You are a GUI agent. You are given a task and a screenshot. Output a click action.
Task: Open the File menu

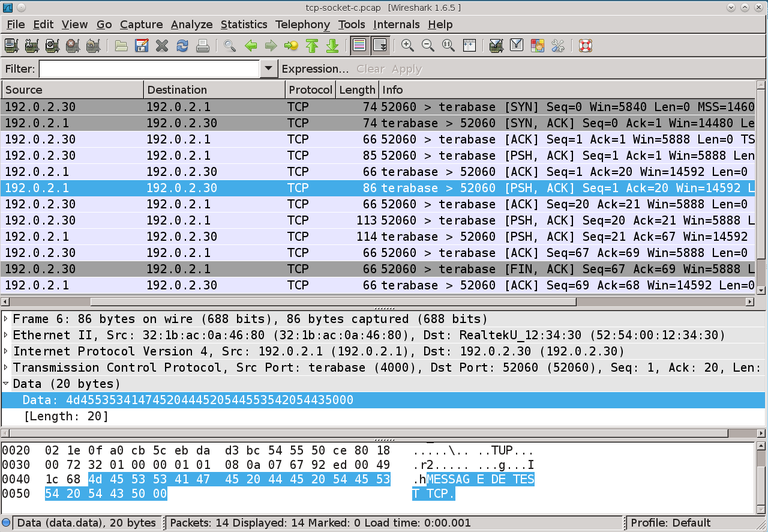tap(16, 24)
